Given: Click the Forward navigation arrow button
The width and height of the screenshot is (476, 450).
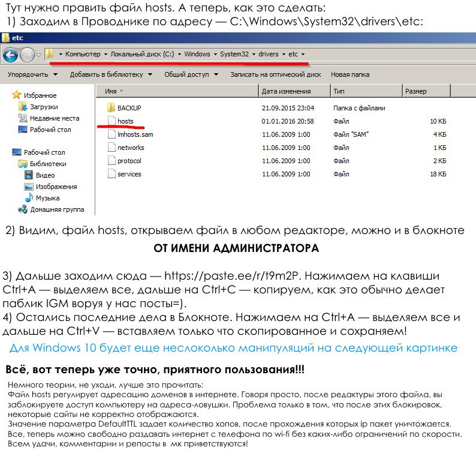Looking at the screenshot, I should [28, 55].
